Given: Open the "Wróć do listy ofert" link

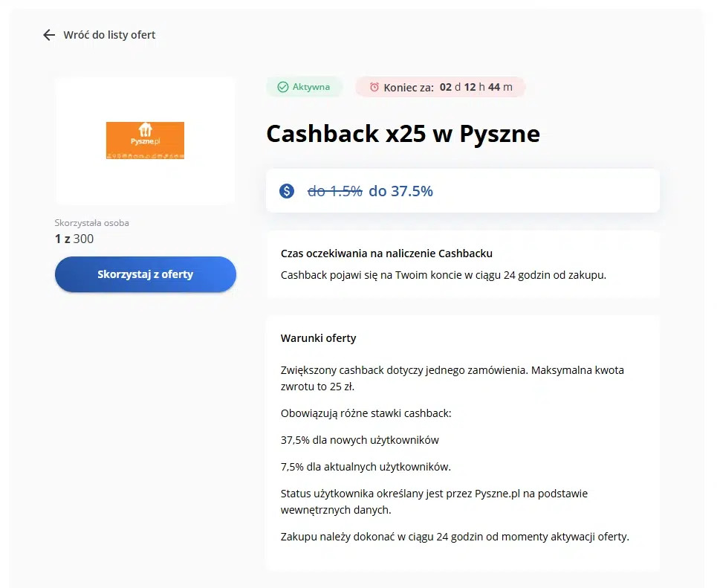Looking at the screenshot, I should pos(109,35).
